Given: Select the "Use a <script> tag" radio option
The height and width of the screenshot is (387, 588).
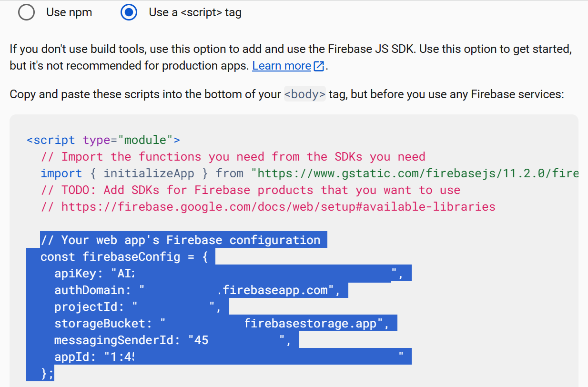Looking at the screenshot, I should [x=129, y=12].
